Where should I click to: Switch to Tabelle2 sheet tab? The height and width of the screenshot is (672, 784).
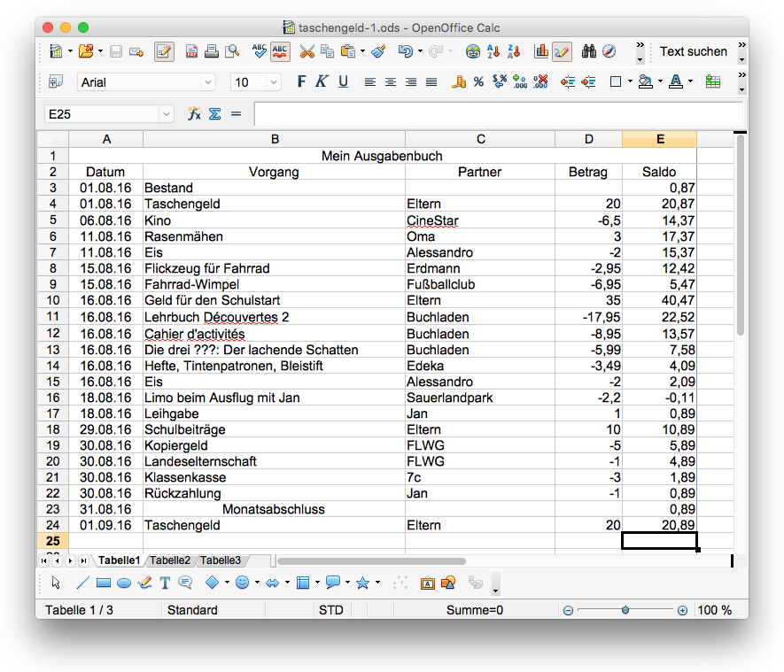170,560
